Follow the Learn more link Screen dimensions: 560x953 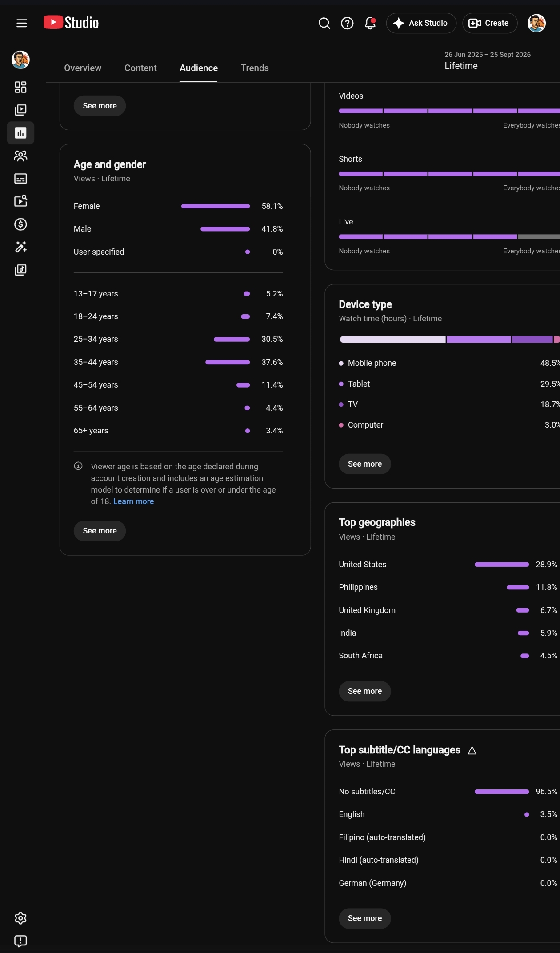click(133, 501)
